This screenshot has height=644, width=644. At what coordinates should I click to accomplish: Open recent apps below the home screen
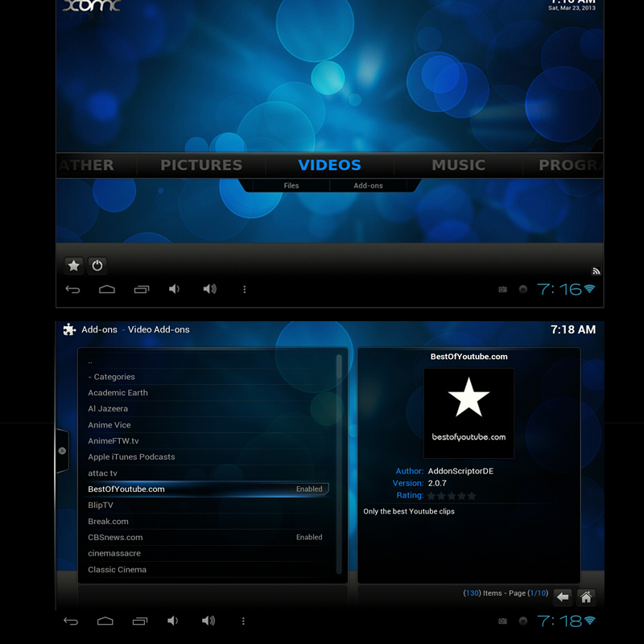pos(142,290)
